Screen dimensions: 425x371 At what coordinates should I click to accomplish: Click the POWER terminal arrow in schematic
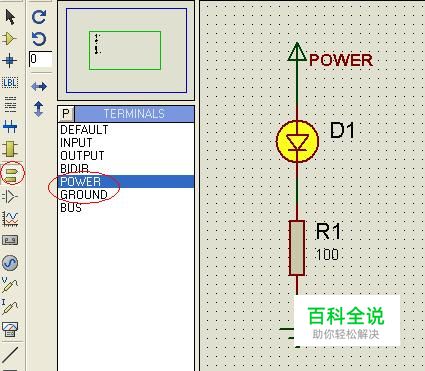297,52
